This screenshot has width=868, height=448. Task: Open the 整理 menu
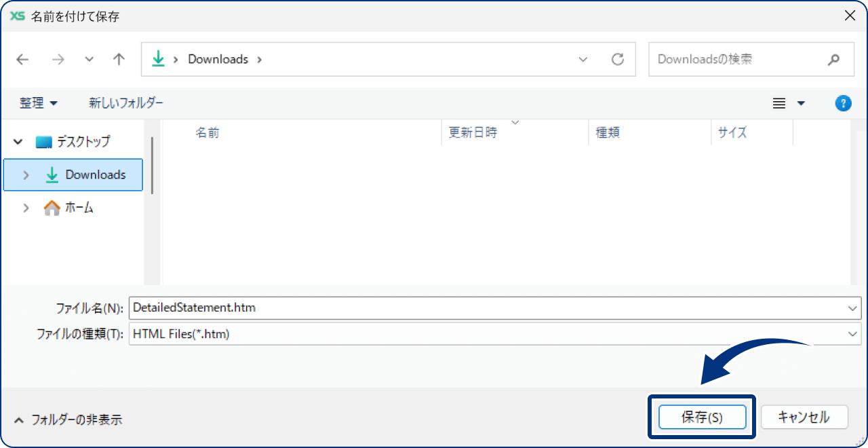39,103
